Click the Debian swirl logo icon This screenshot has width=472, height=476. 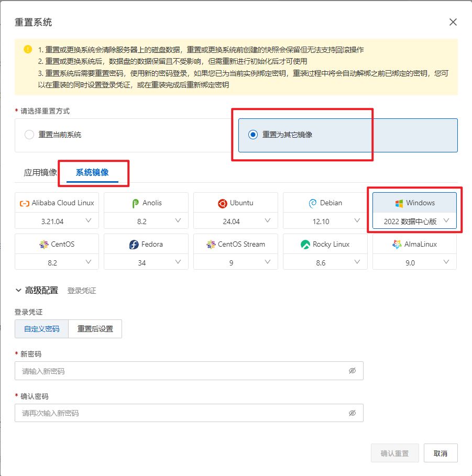(x=313, y=203)
